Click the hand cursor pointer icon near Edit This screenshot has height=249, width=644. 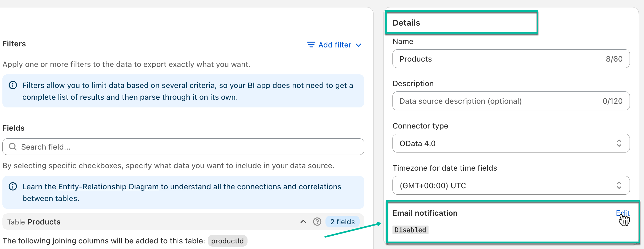pos(625,219)
